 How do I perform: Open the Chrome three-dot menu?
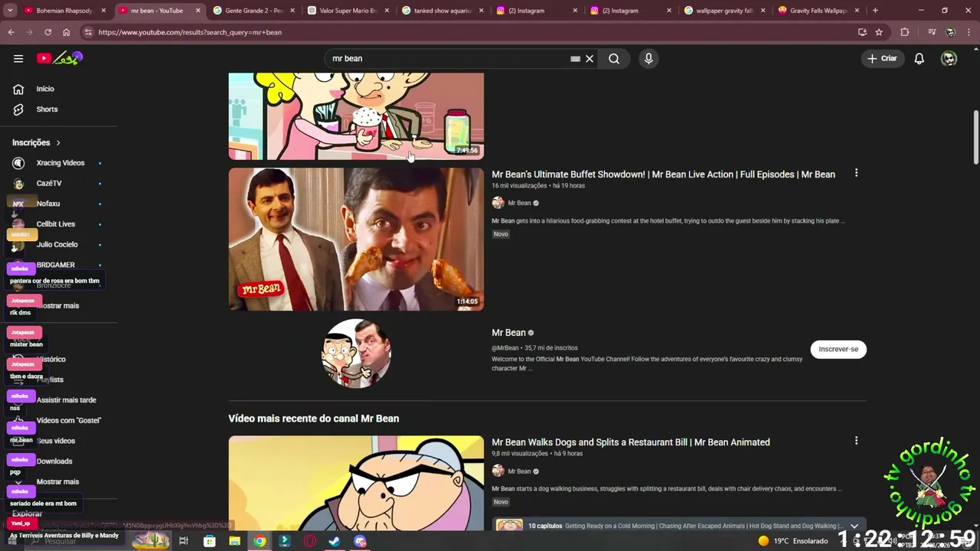coord(969,32)
